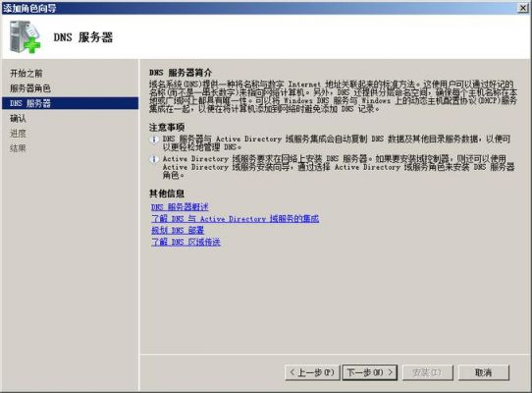Select the 服务器角色 step in the sidebar
Image resolution: width=532 pixels, height=393 pixels.
pyautogui.click(x=30, y=88)
